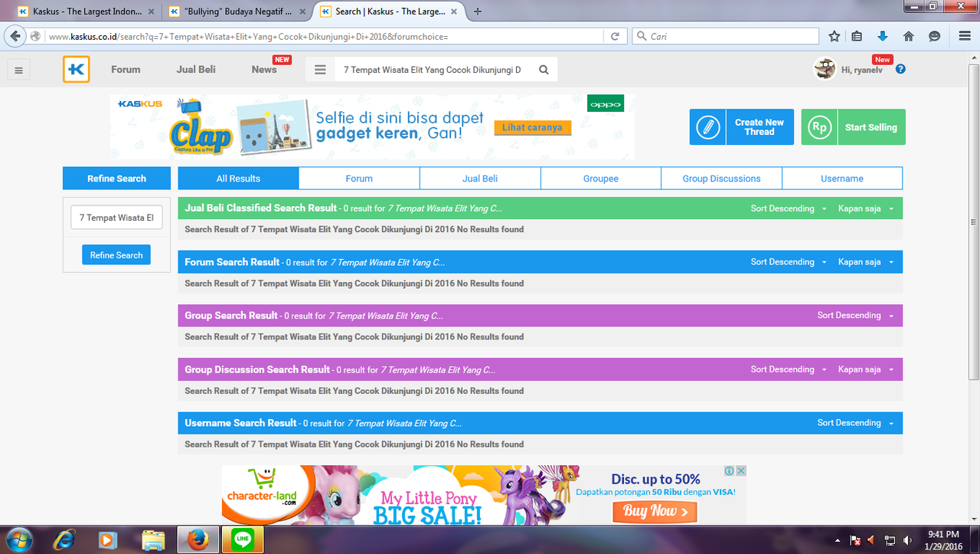Viewport: 980px width, 554px height.
Task: Expand Sort Descending in Group Discussion results
Action: [789, 369]
